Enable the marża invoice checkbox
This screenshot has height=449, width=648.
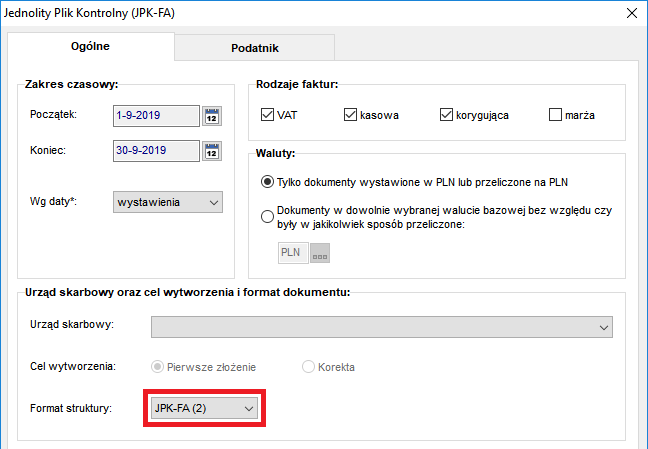(x=555, y=115)
